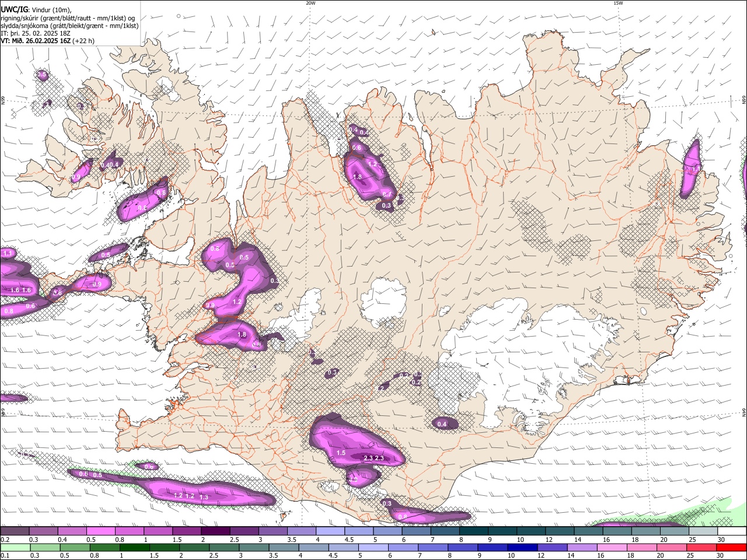This screenshot has height=560, width=747.
Task: Click the 'rigning/skúrir (grænt/blátt/rautt' legend line
Action: pos(68,18)
